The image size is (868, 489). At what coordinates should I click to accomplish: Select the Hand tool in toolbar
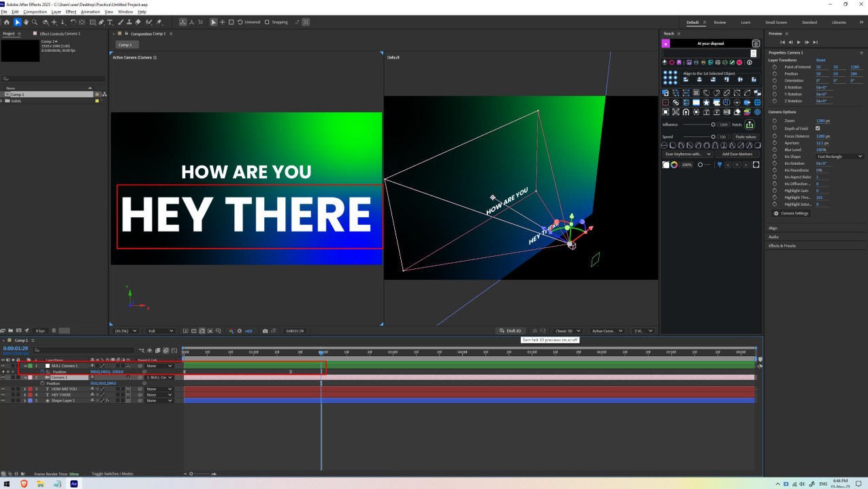[x=26, y=22]
